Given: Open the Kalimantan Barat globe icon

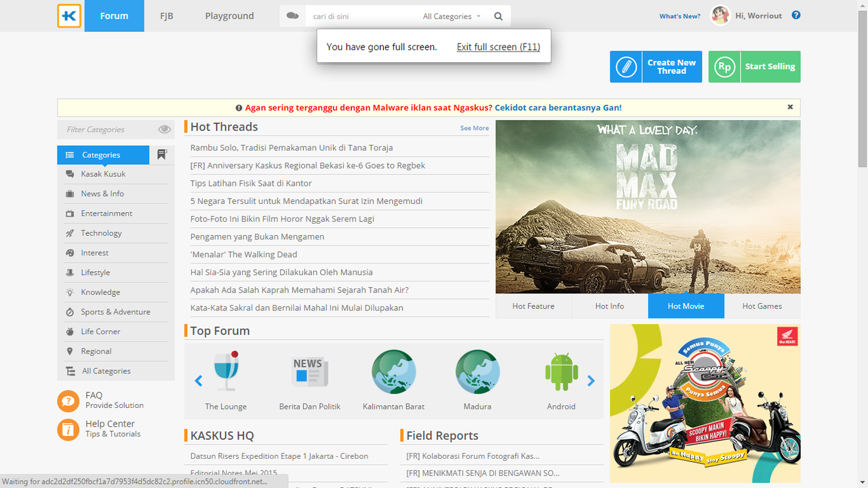Looking at the screenshot, I should (394, 371).
